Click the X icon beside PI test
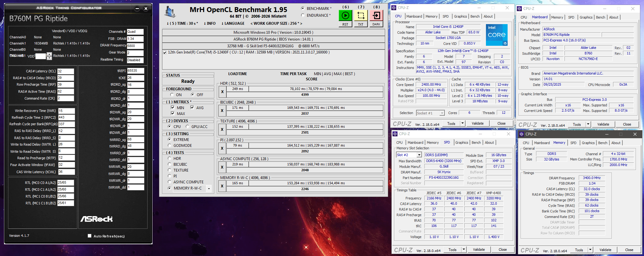This screenshot has height=256, width=644. (222, 148)
